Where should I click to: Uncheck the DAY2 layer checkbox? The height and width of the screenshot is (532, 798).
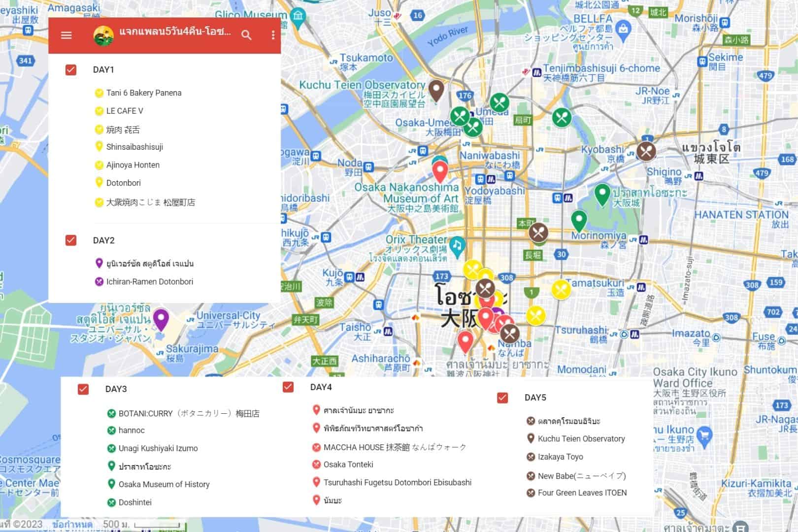point(71,240)
